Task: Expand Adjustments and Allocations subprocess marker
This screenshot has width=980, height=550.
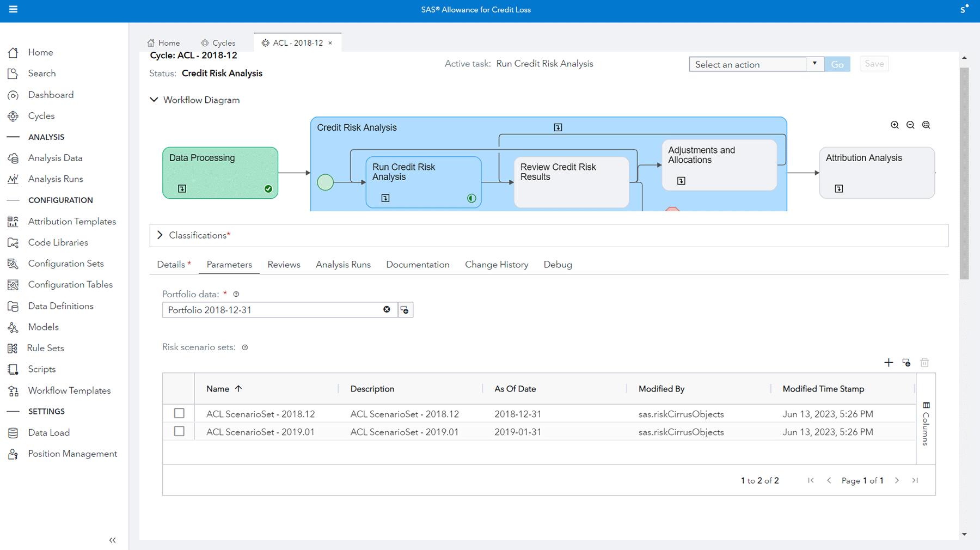Action: tap(681, 181)
